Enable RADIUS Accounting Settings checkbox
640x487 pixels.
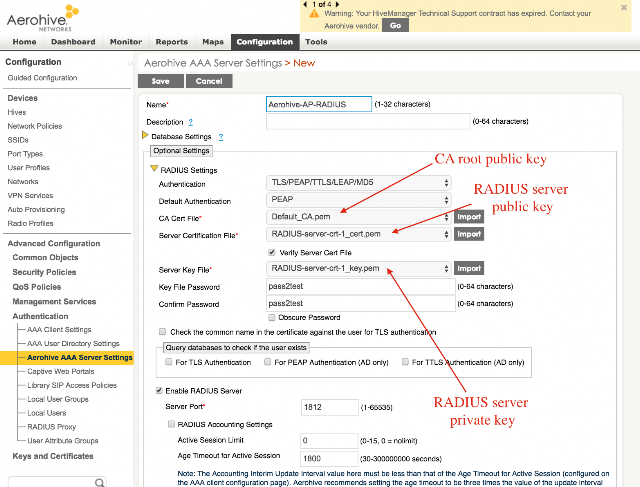(x=171, y=424)
